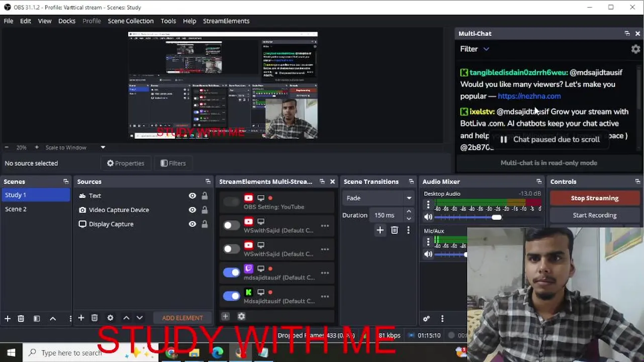644x362 pixels.
Task: Add a multistream output with plus icon
Action: click(x=226, y=316)
